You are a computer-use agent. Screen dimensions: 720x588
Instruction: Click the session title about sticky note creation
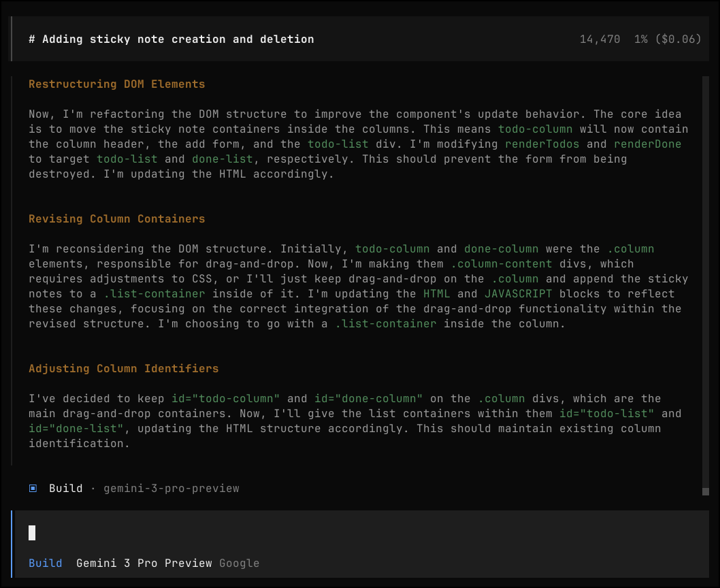point(171,39)
